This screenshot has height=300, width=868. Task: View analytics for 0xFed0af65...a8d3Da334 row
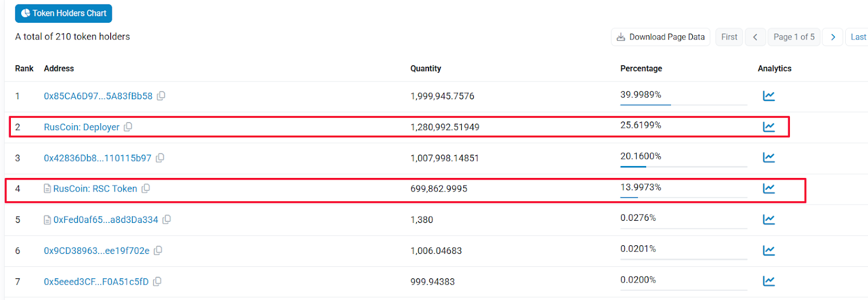tap(769, 220)
